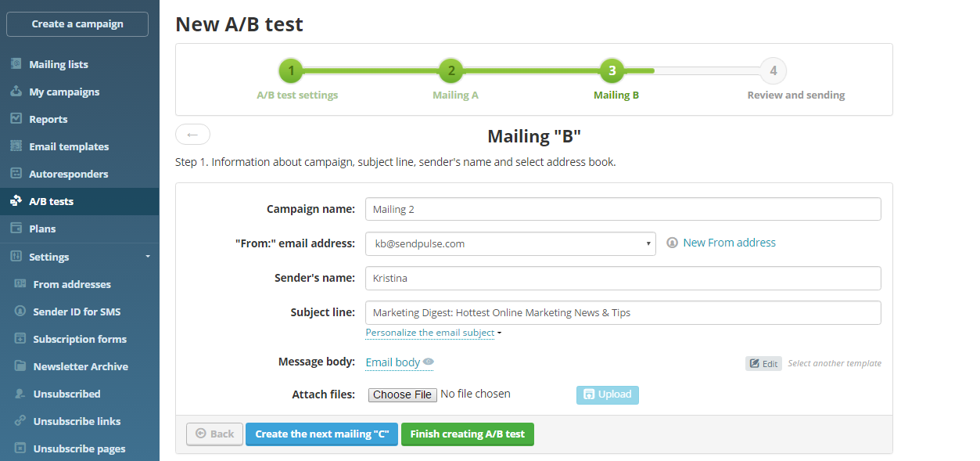Click the Unsubscribe links chain icon

tap(20, 421)
